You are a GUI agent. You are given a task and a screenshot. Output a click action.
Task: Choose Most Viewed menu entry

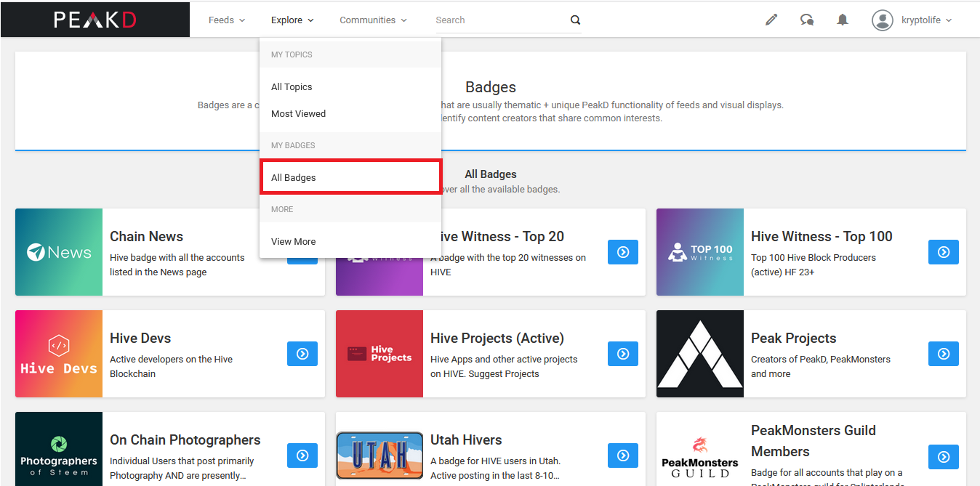point(298,114)
